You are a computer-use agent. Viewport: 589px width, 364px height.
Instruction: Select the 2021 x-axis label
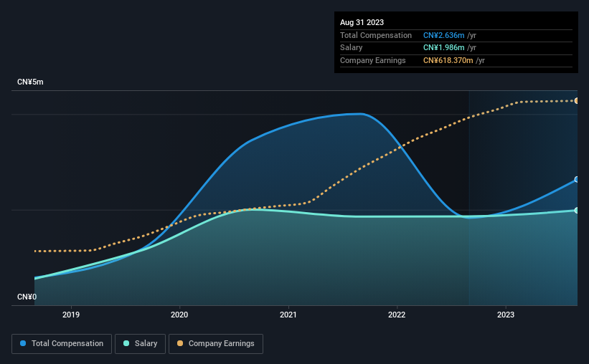point(288,315)
